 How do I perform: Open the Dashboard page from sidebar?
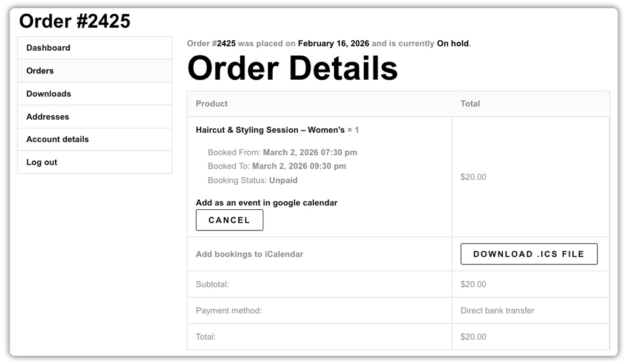[x=48, y=48]
